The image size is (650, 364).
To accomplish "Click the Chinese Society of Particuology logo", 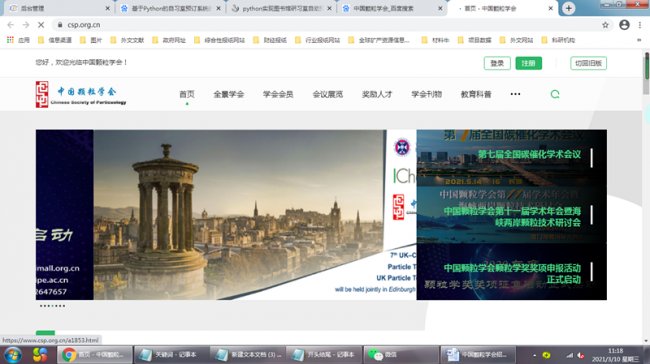I will [x=81, y=95].
